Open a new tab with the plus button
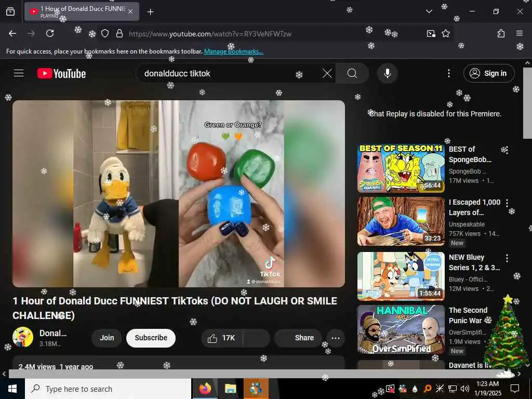This screenshot has width=532, height=399. [x=150, y=12]
